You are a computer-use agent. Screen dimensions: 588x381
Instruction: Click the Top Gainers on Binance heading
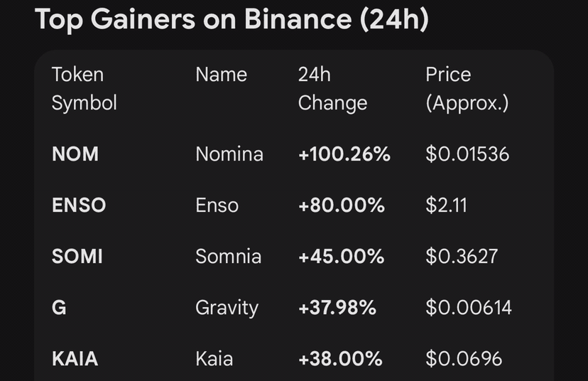232,18
